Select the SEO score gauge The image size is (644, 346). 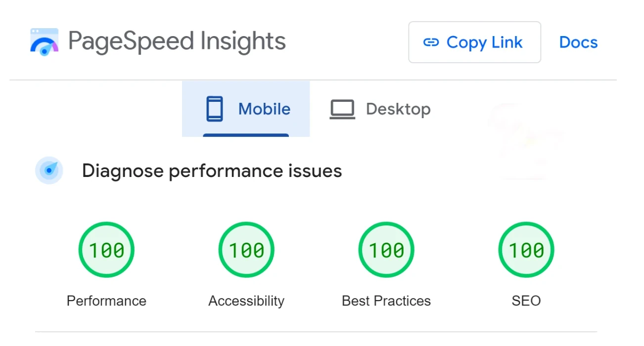pos(526,250)
